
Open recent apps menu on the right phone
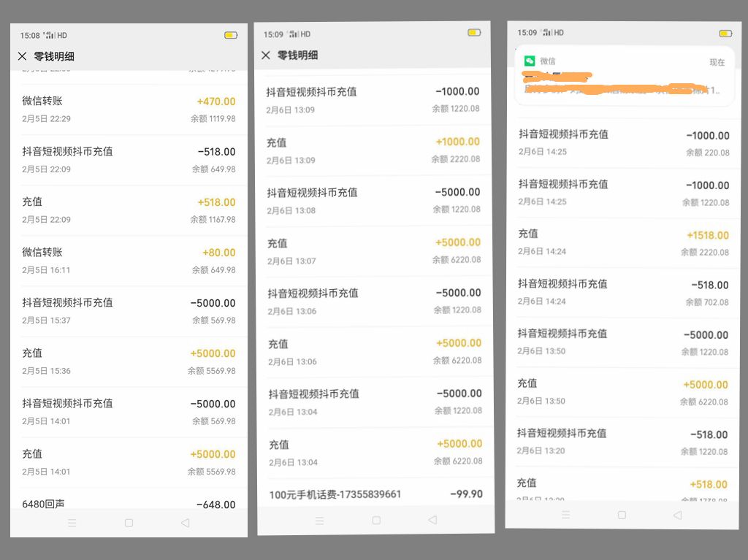pyautogui.click(x=566, y=515)
